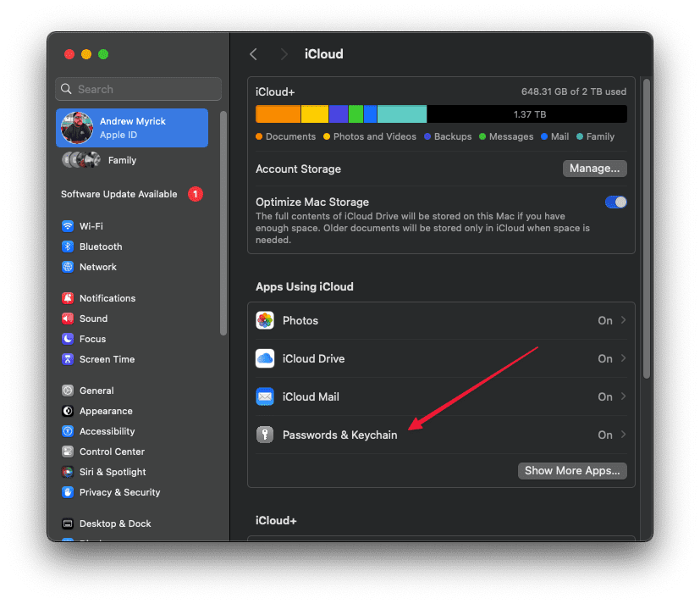Select the Sound speaker icon

click(68, 319)
